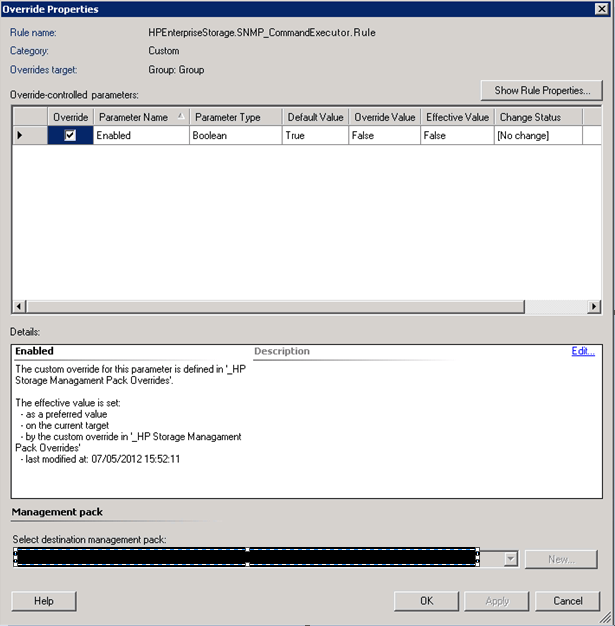Click the Effective Value column header
This screenshot has width=615, height=626.
pos(457,117)
